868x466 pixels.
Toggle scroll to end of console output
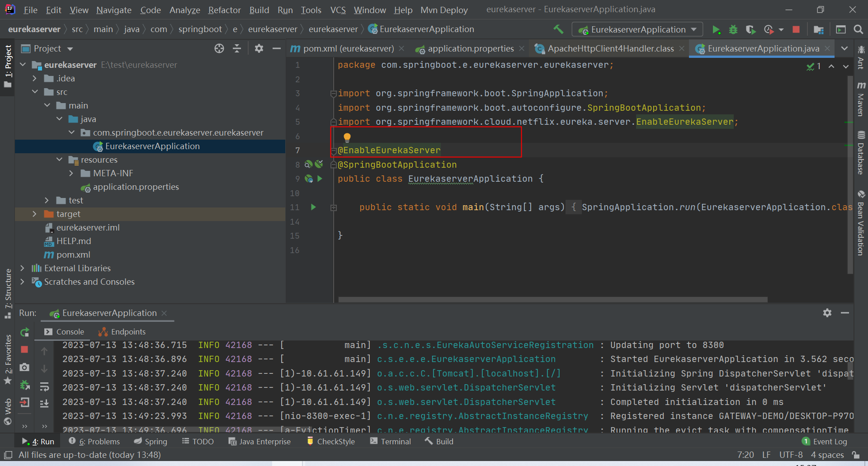[x=44, y=403]
